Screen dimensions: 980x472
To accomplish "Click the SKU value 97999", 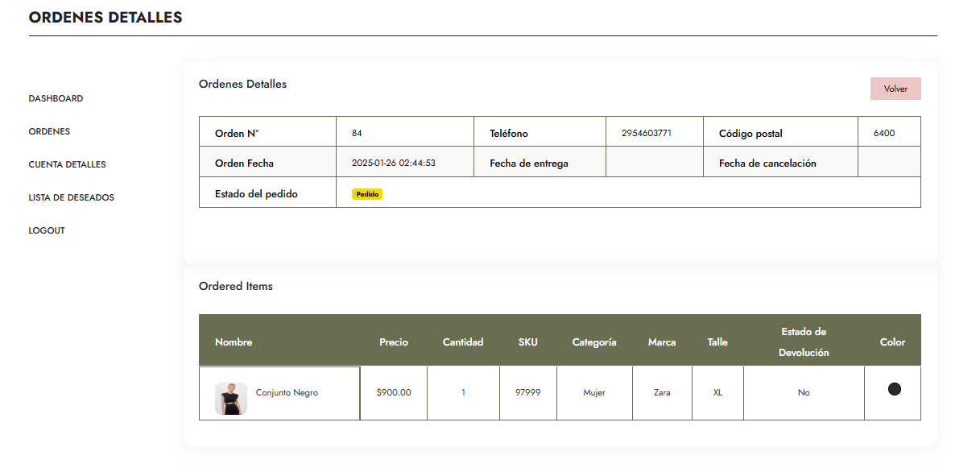I will [x=527, y=393].
